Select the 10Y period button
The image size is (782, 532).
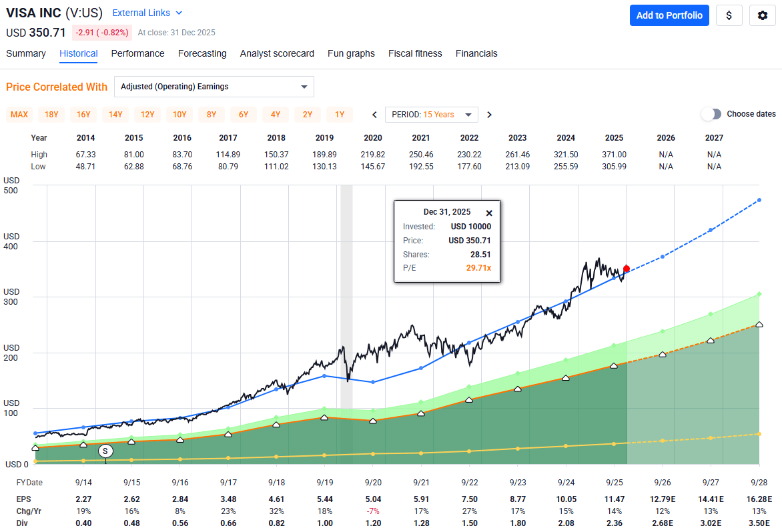[x=179, y=114]
